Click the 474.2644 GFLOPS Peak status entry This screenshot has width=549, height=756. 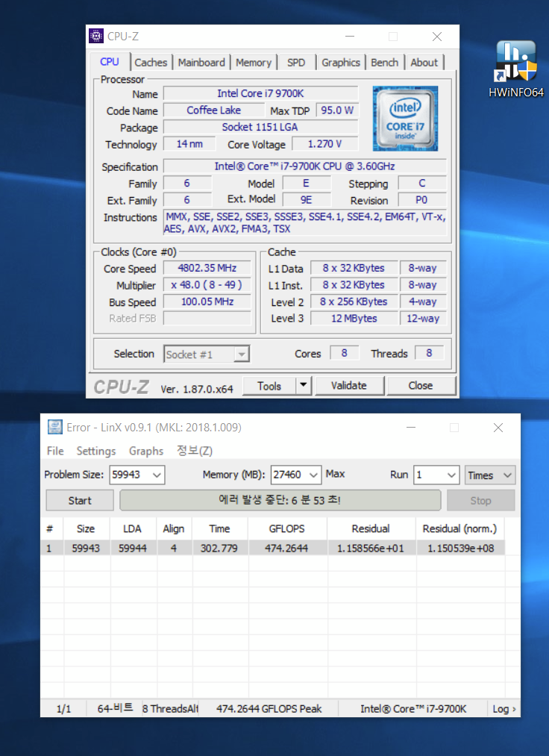point(269,709)
